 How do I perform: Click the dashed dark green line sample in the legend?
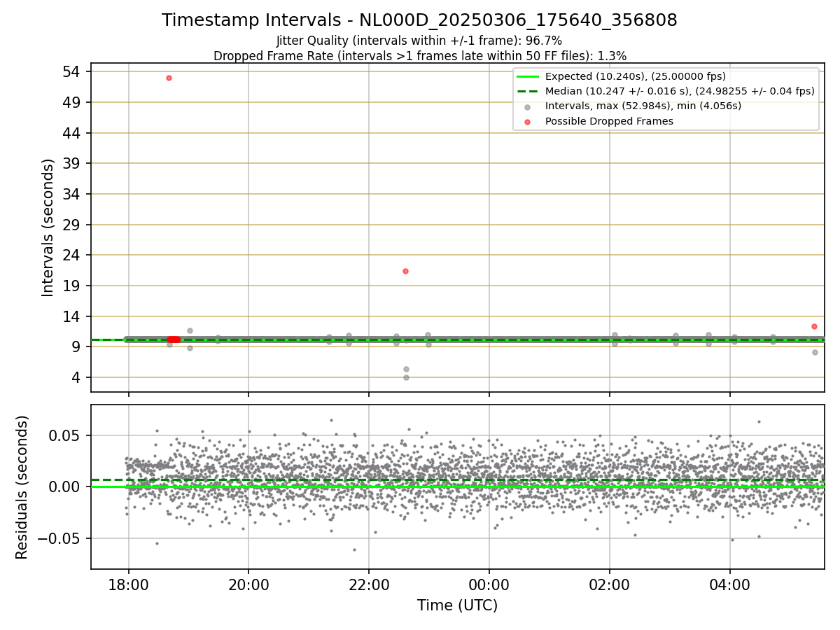[528, 91]
